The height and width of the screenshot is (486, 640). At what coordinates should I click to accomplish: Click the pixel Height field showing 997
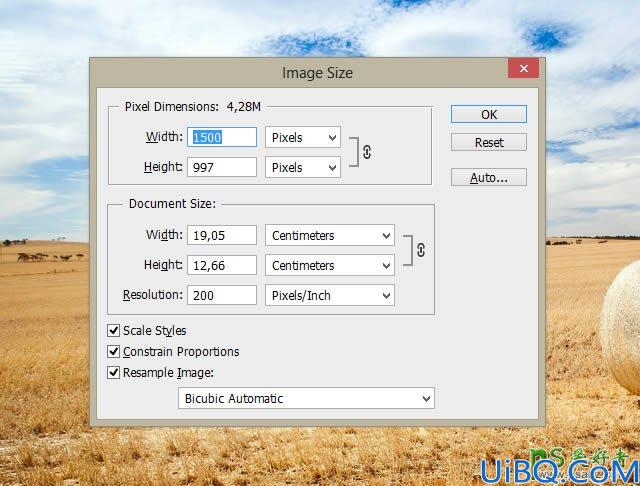(x=222, y=167)
